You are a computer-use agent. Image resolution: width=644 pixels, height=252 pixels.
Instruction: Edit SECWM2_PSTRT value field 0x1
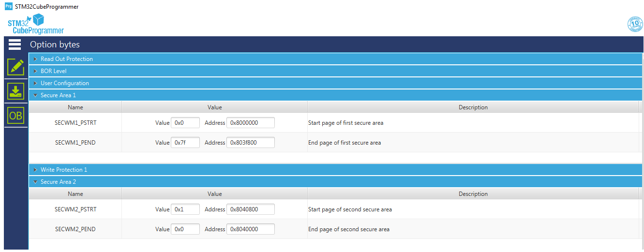pos(185,209)
